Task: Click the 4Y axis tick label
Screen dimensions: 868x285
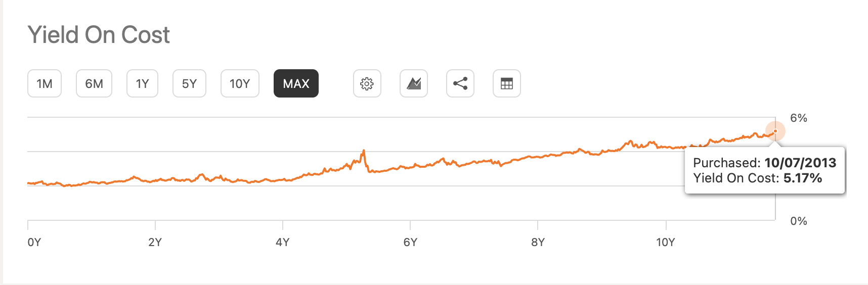Action: [x=282, y=242]
